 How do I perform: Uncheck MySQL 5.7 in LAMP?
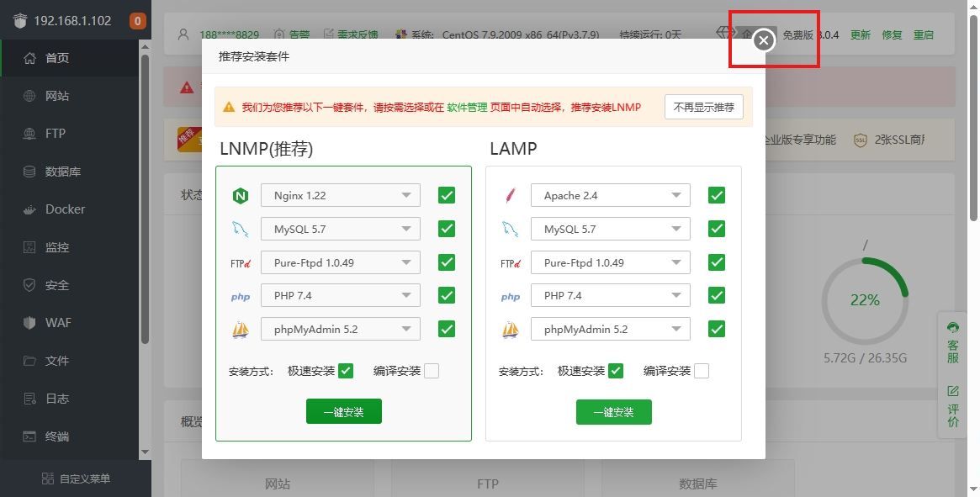click(x=716, y=229)
